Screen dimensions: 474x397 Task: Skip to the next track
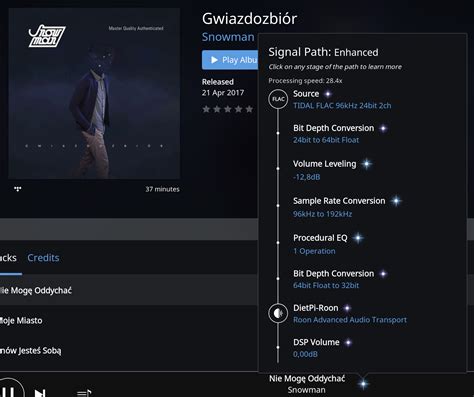pos(40,393)
